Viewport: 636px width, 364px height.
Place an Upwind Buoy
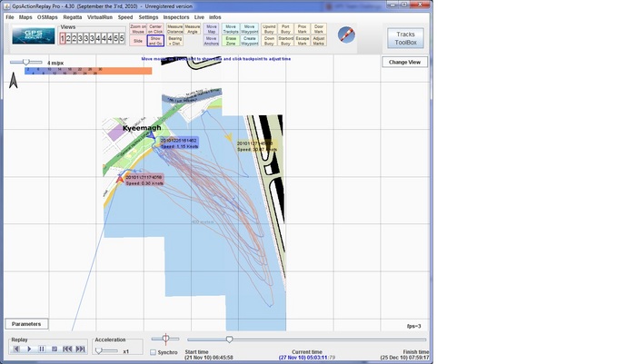tap(269, 29)
